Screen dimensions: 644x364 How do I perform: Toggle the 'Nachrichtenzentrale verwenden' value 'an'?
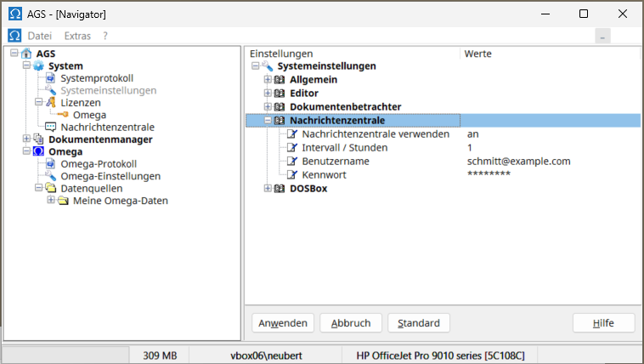tap(473, 134)
